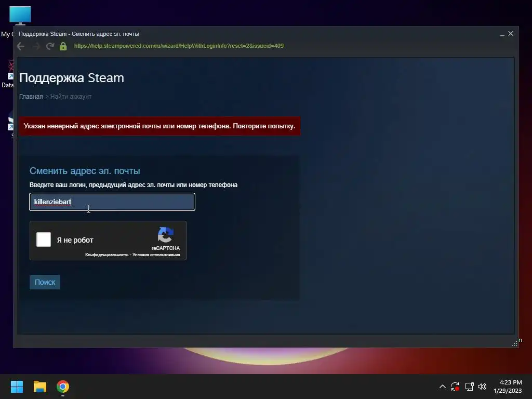Minimize the Steam support window

click(x=502, y=34)
